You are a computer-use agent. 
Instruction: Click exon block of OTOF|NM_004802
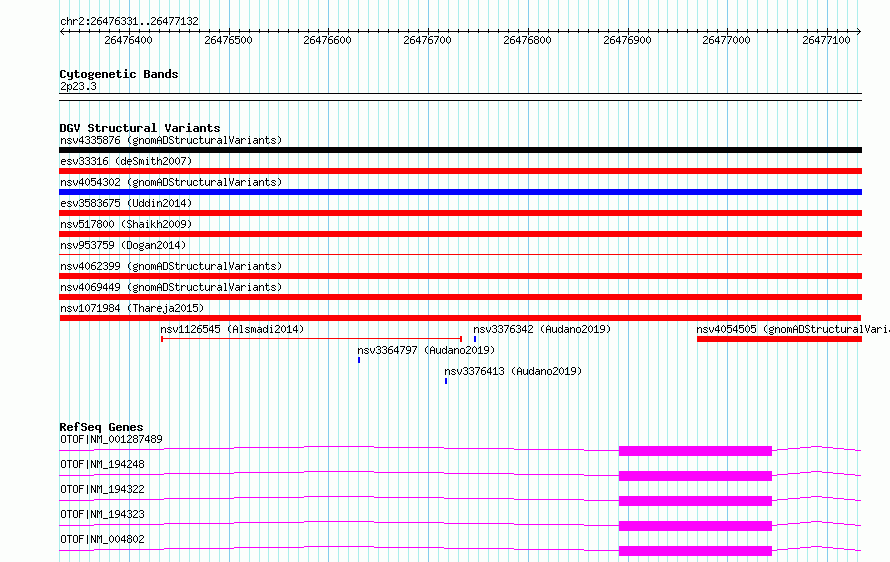pyautogui.click(x=695, y=551)
